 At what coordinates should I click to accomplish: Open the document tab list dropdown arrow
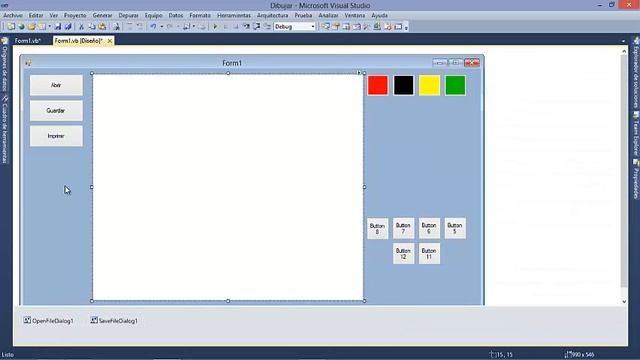[623, 41]
